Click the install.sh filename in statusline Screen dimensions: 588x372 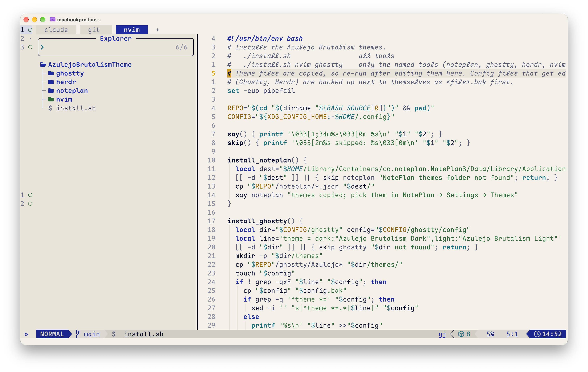coord(144,334)
